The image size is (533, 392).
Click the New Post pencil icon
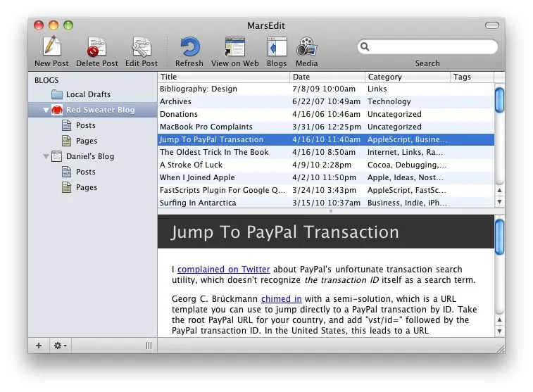click(51, 46)
